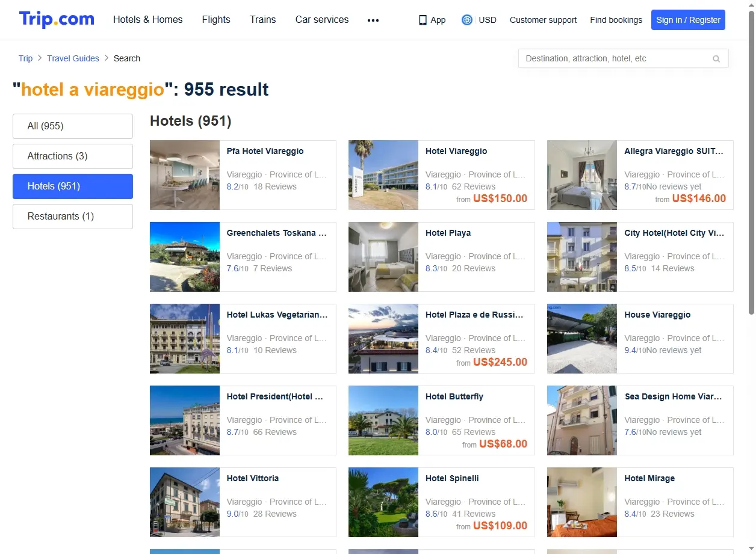Select the Restaurants (1) filter
This screenshot has width=756, height=554.
tap(73, 217)
